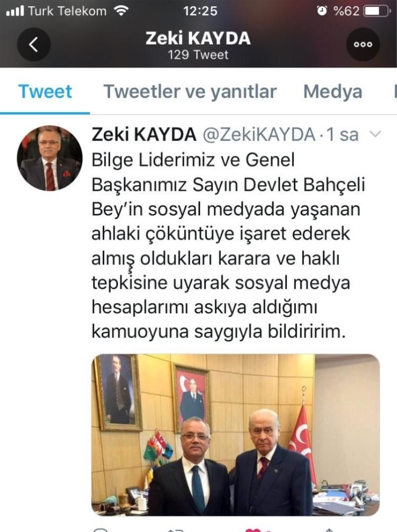Open the tweet by tapping its text
397x532 pixels.
click(x=228, y=246)
